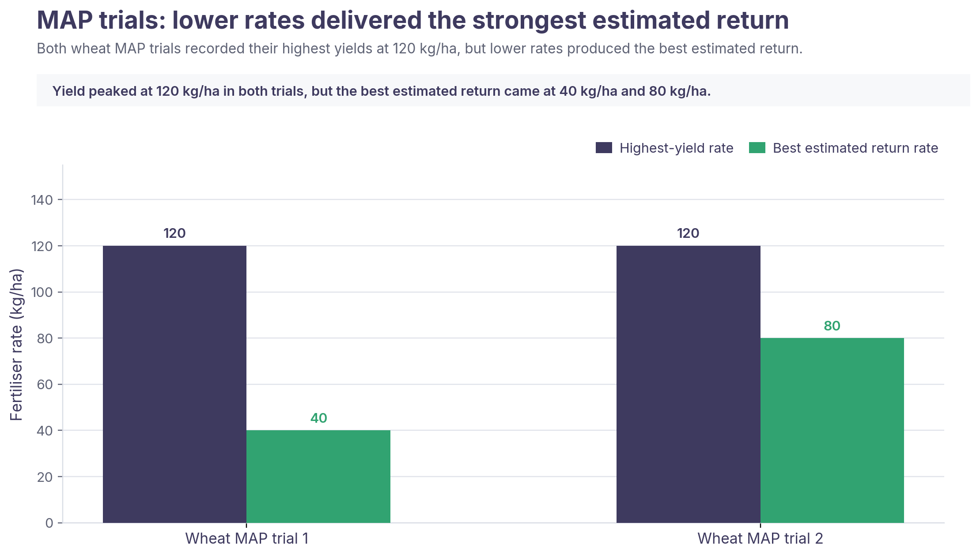Click the chart title about MAP trials
The height and width of the screenshot is (556, 980).
412,20
